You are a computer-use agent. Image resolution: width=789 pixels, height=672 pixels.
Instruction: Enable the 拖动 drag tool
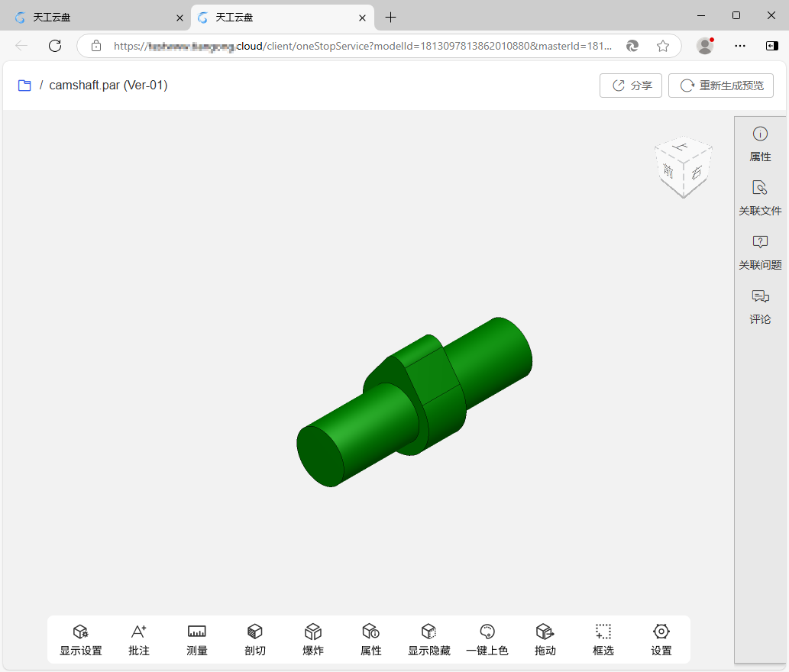click(x=545, y=640)
